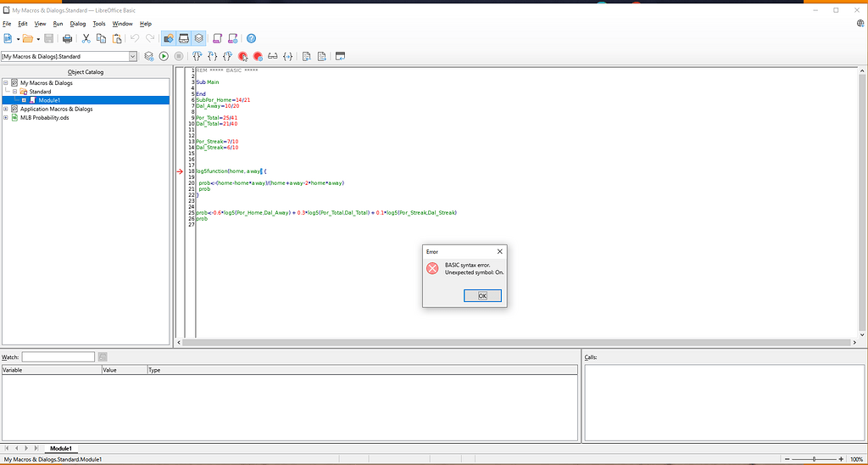Click the Redo arrow icon
868x465 pixels.
[x=150, y=38]
